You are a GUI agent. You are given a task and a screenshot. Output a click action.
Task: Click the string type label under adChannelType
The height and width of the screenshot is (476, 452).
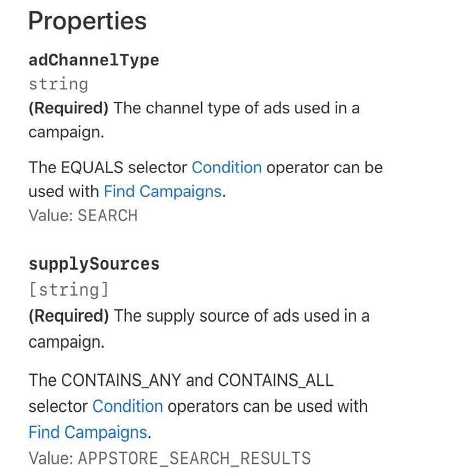pos(59,84)
